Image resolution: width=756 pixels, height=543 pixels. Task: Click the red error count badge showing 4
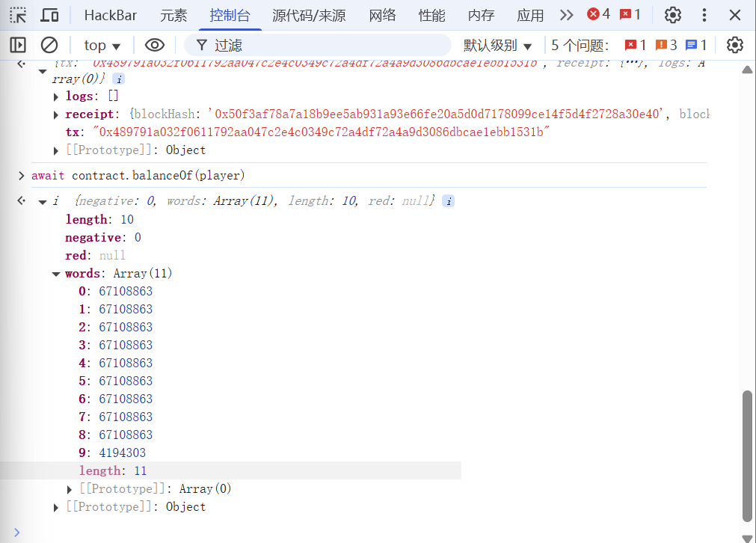(x=598, y=15)
